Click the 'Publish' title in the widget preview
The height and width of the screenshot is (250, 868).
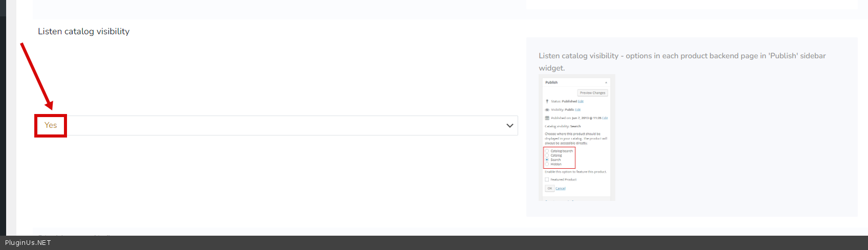coord(551,82)
